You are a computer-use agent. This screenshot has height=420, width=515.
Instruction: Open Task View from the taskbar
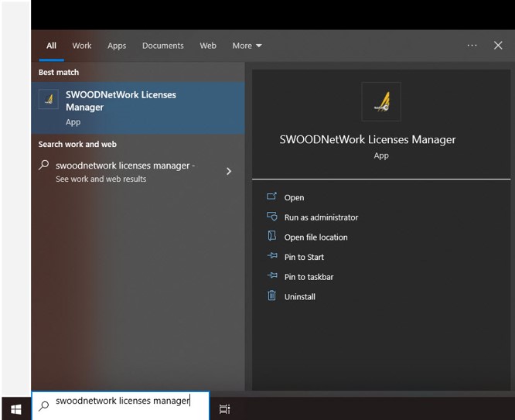pyautogui.click(x=224, y=408)
